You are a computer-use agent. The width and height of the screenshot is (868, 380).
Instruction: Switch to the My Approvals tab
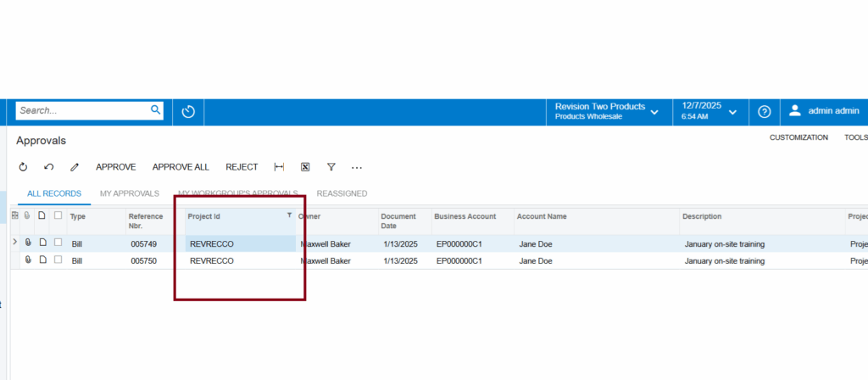[129, 193]
